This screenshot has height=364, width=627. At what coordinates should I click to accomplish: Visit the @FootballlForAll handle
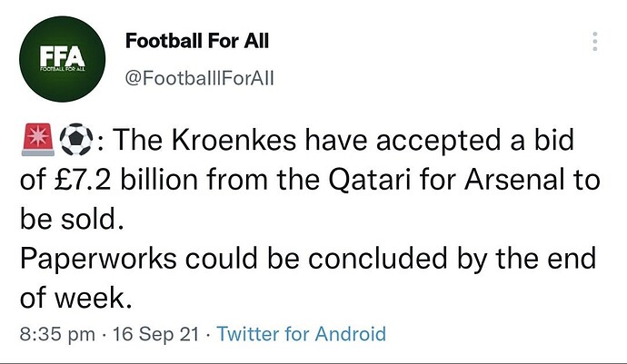click(x=199, y=78)
